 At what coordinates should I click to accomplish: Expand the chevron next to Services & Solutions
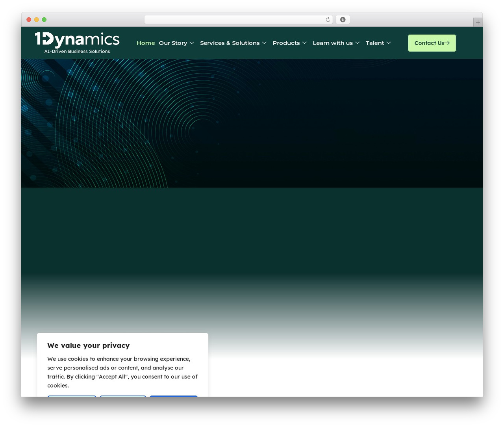click(264, 43)
